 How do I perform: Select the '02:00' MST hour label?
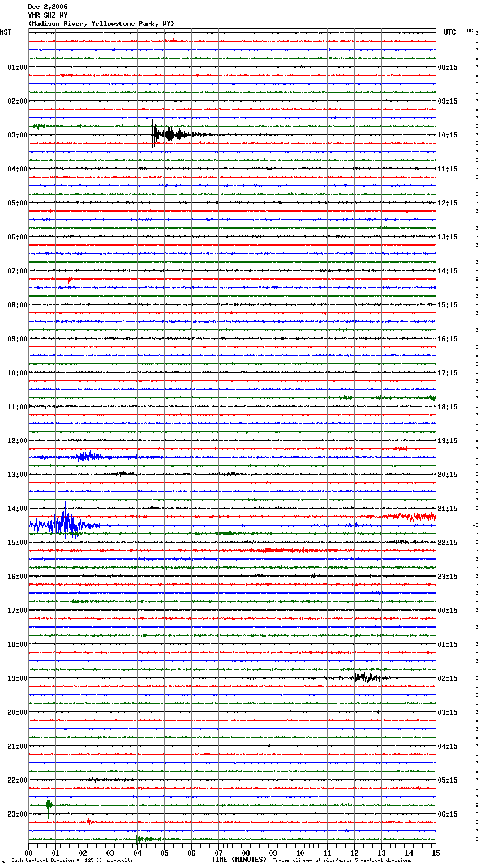[18, 101]
